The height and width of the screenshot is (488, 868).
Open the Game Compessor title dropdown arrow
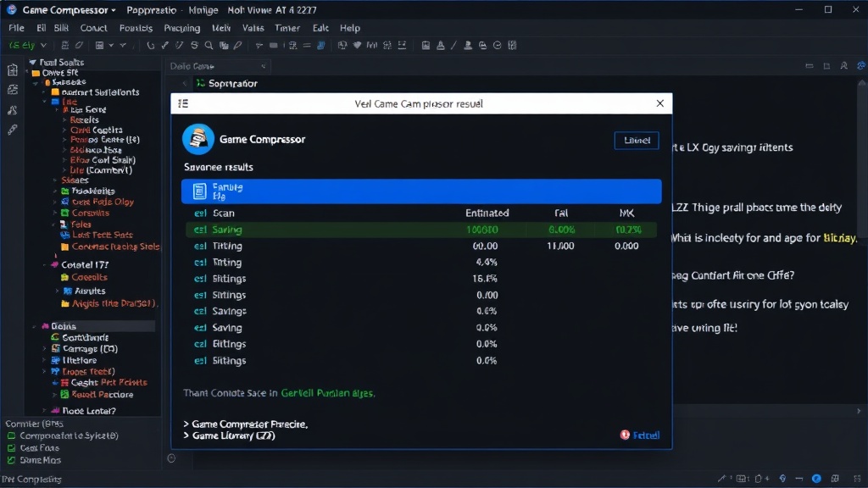[x=114, y=10]
